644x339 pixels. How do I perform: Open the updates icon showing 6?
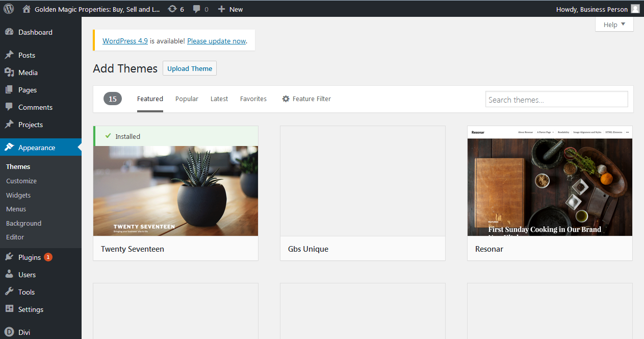coord(172,9)
